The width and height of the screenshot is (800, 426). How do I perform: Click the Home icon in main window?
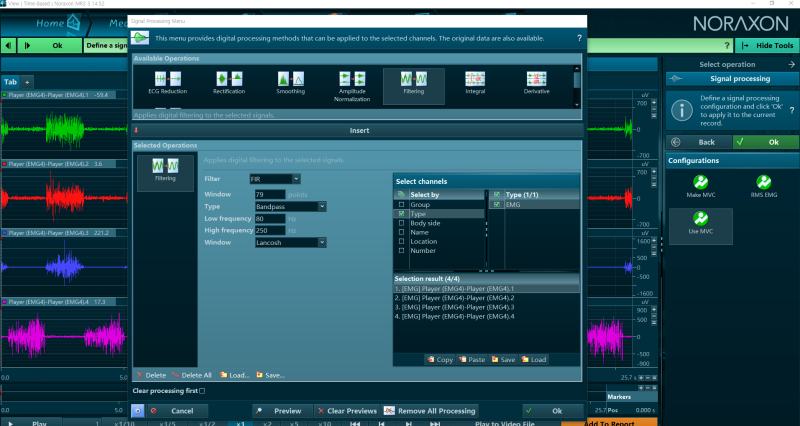(73, 22)
